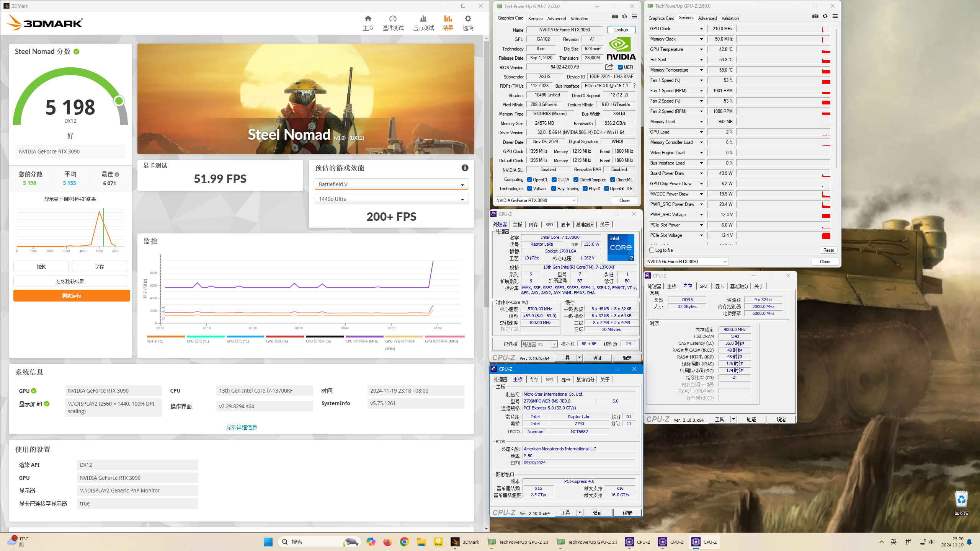
Task: Take screenshot in GPU-Z Graphics Card window
Action: tap(614, 16)
